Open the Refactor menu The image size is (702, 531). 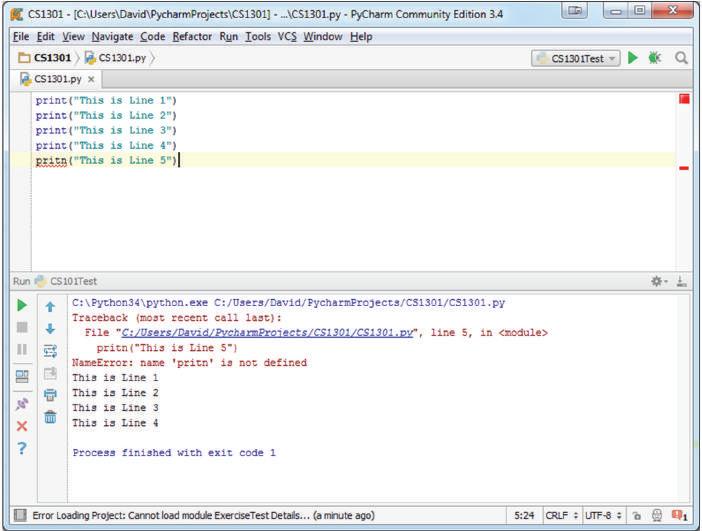[192, 37]
